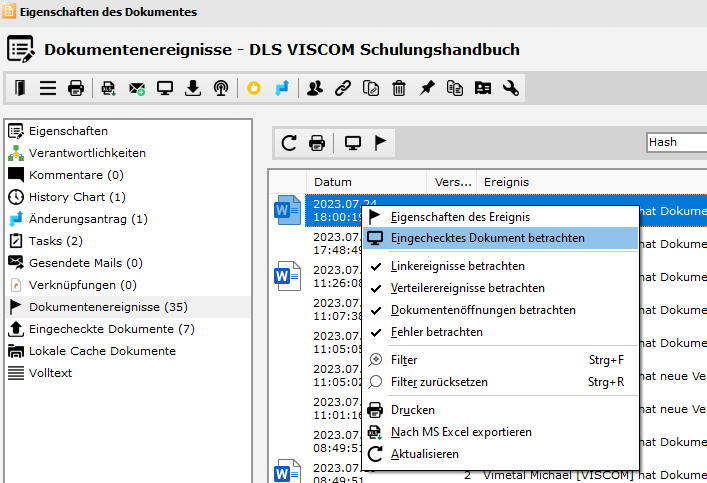Choose Aktualisieren from the context menu
Image resolution: width=707 pixels, height=483 pixels.
pos(500,454)
